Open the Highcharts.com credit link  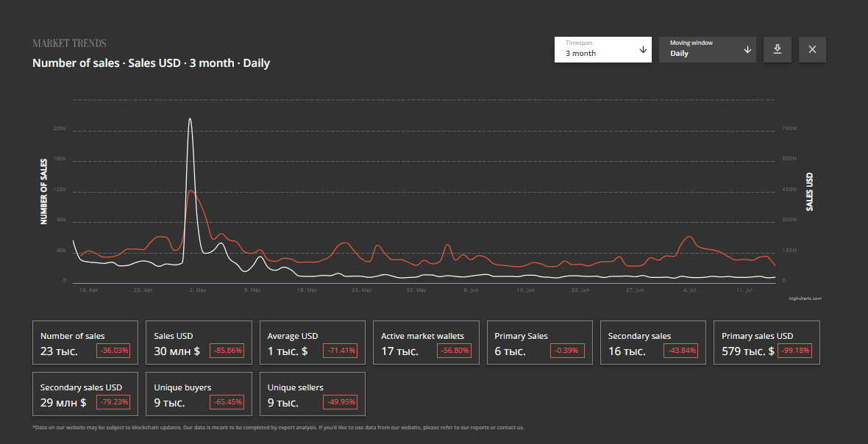805,298
